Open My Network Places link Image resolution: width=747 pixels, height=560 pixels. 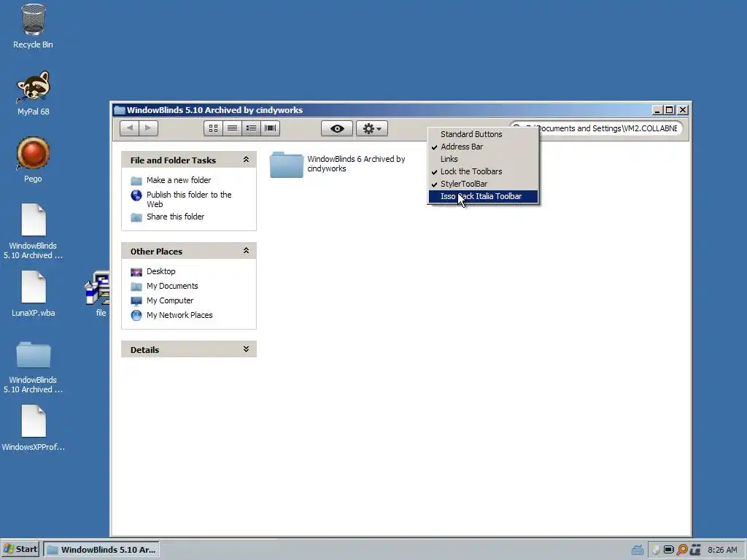pos(179,315)
